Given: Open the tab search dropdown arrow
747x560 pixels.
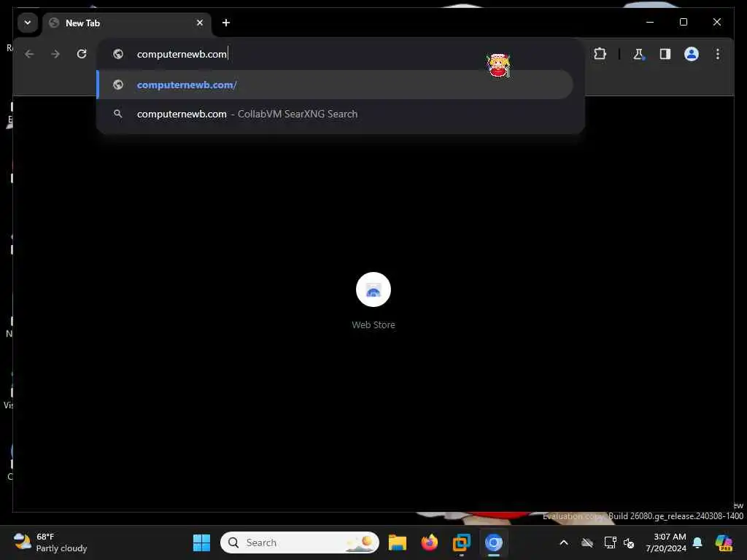Looking at the screenshot, I should [x=28, y=23].
